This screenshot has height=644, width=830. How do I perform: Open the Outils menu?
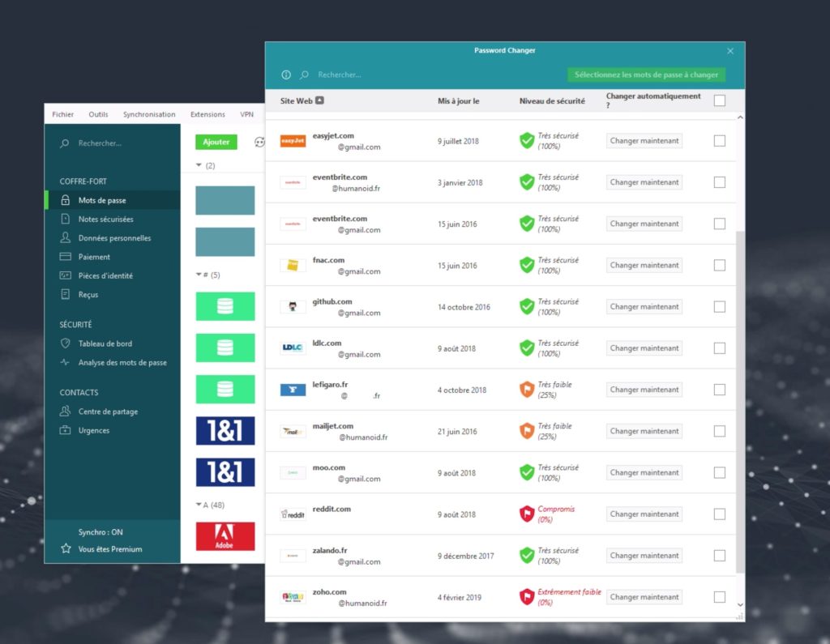98,114
